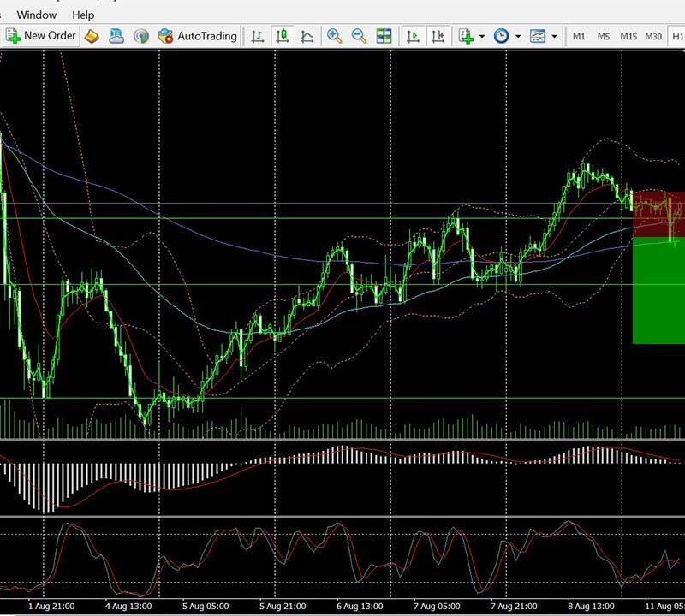Open the New Order dialog
Viewport: 685px width, 616px height.
[41, 36]
